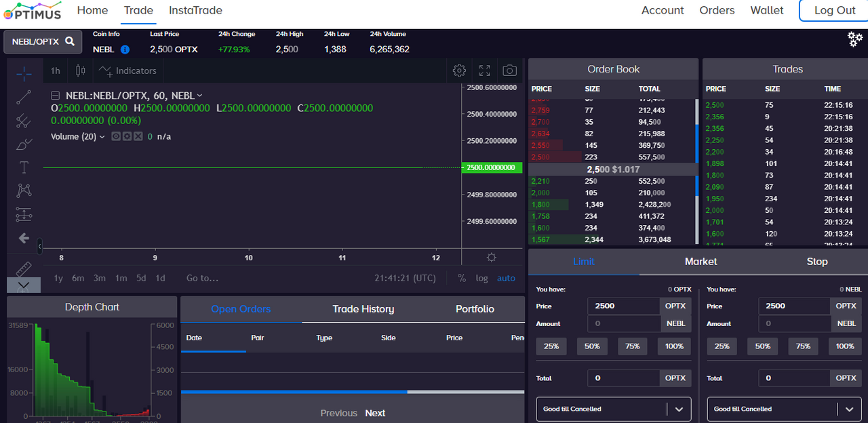Viewport: 868px width, 423px height.
Task: Collapse the drawing toolbar side handle
Action: (x=39, y=245)
